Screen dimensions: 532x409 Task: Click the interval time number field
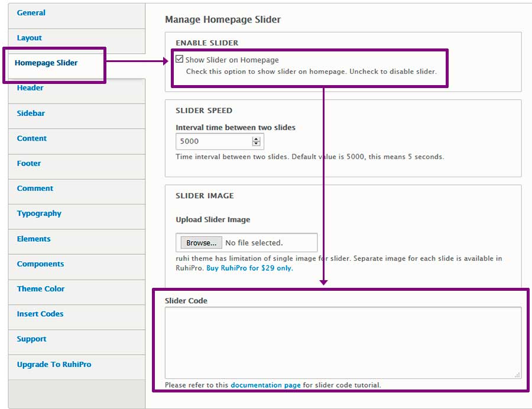pos(213,141)
